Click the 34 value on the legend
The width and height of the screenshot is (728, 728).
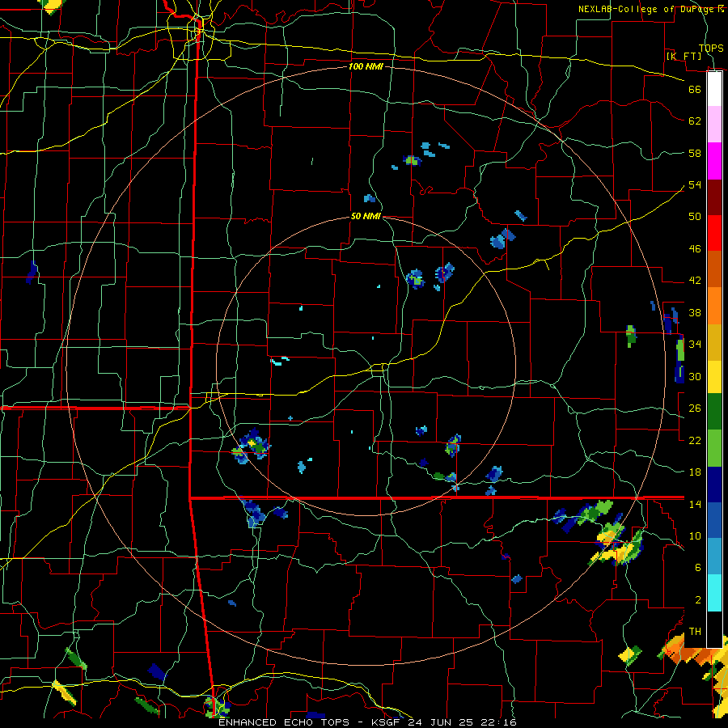point(695,344)
